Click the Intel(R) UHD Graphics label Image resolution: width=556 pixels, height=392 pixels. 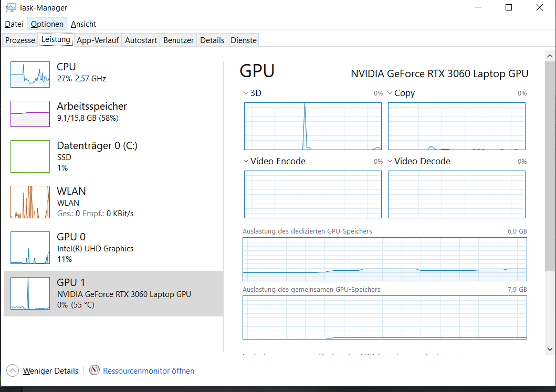point(96,249)
